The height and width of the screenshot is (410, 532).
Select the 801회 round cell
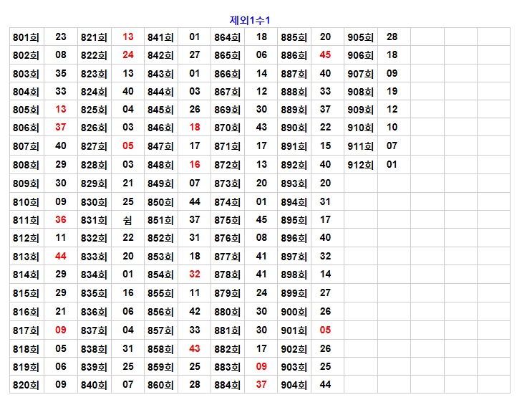pos(26,37)
